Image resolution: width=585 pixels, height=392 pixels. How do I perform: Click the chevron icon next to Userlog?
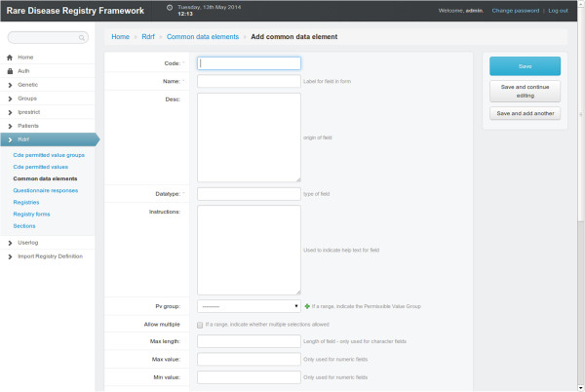(10, 242)
